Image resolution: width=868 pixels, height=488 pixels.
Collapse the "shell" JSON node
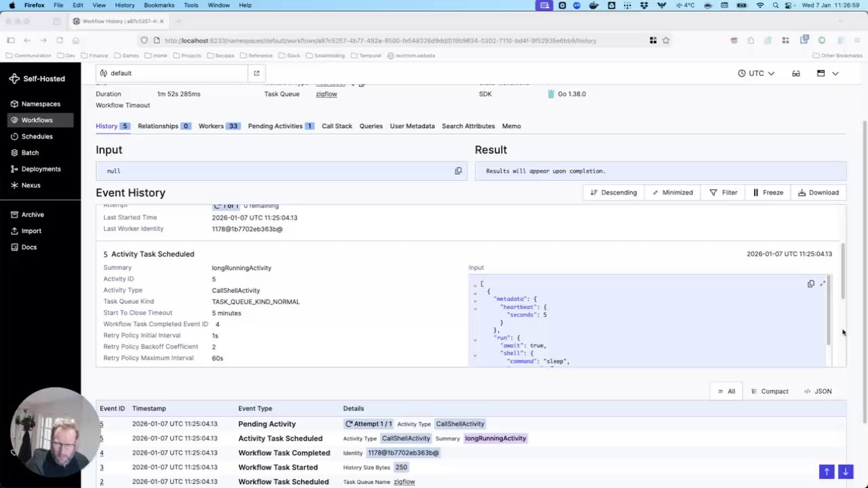point(475,354)
